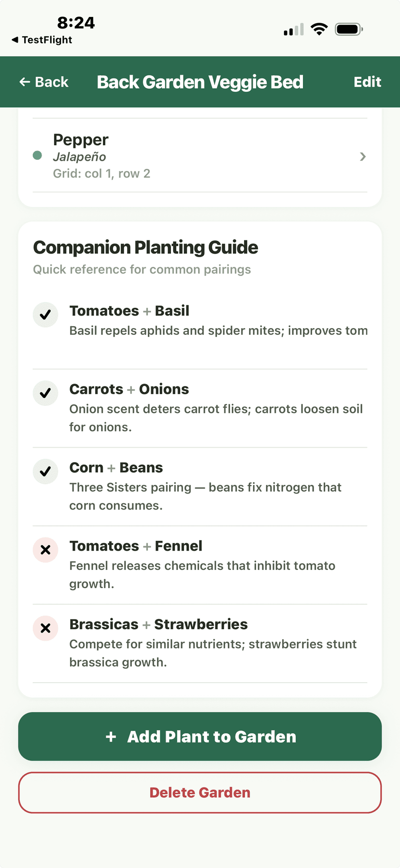Expand Pepper details using the chevron
Image resolution: width=400 pixels, height=868 pixels.
point(362,156)
